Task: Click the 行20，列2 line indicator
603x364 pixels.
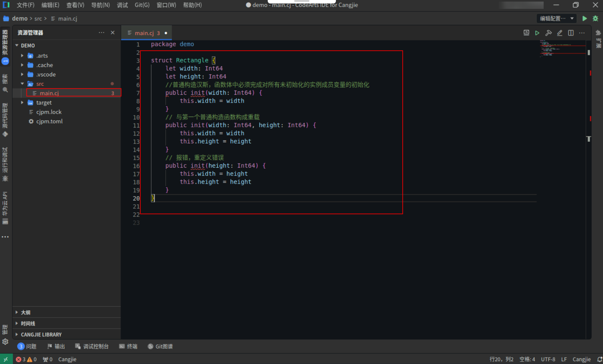Action: [x=501, y=359]
